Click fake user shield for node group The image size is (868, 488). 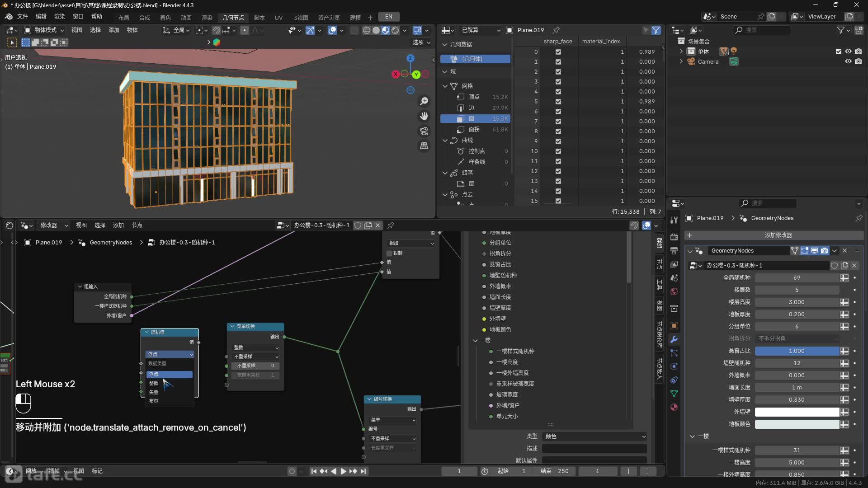pos(835,266)
